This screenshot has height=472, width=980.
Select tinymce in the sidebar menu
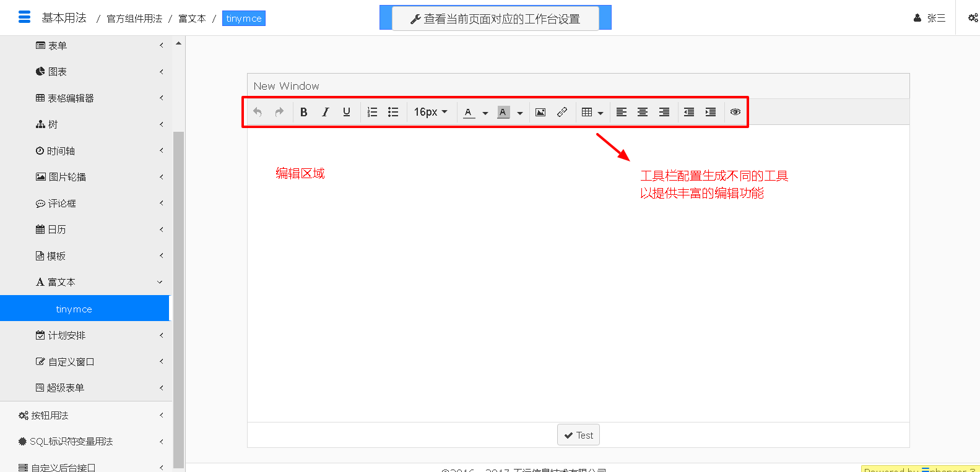(x=74, y=309)
